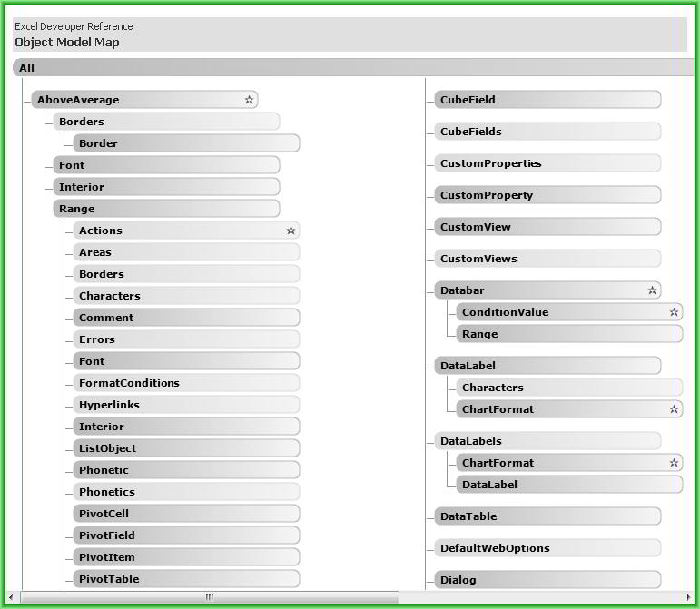Open Characters listed below the Range Borders

pos(186,296)
